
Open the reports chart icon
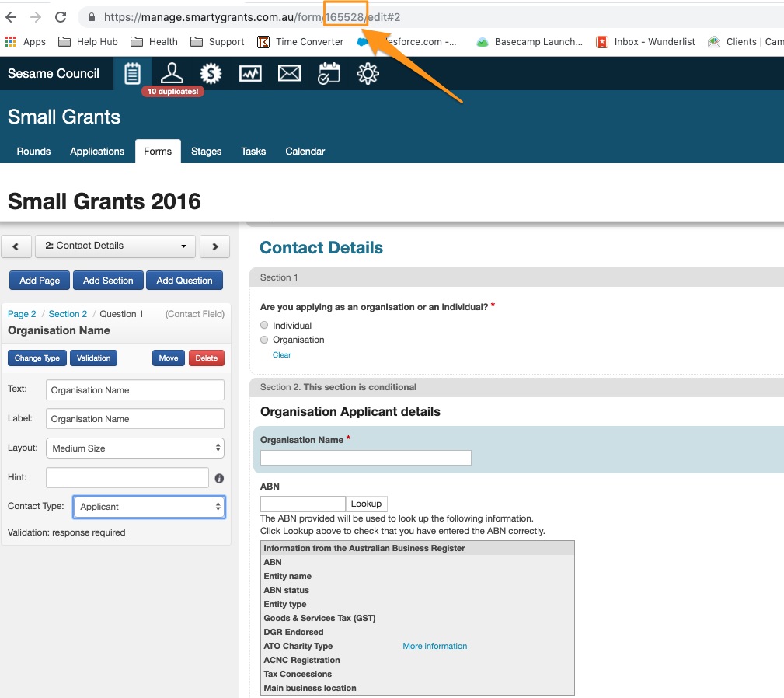(250, 73)
